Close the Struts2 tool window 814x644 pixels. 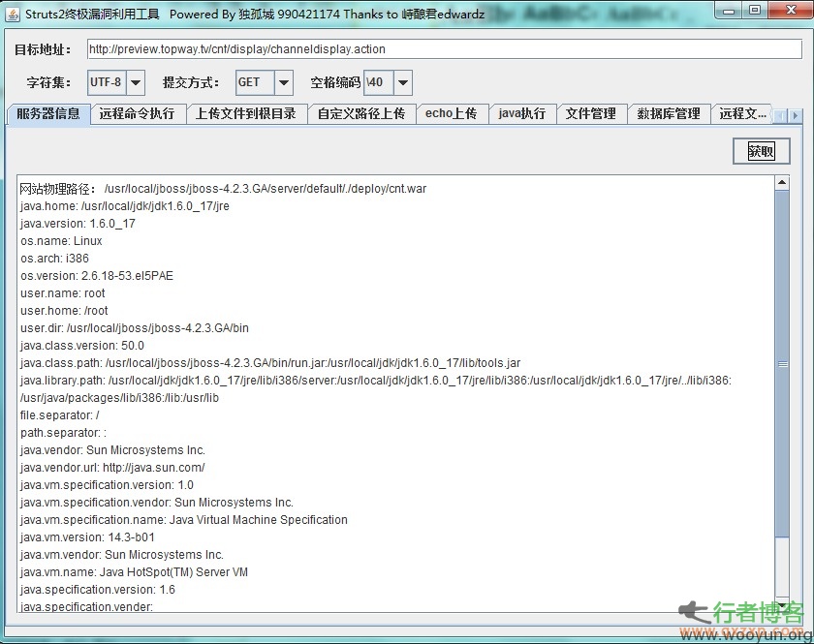tap(791, 11)
